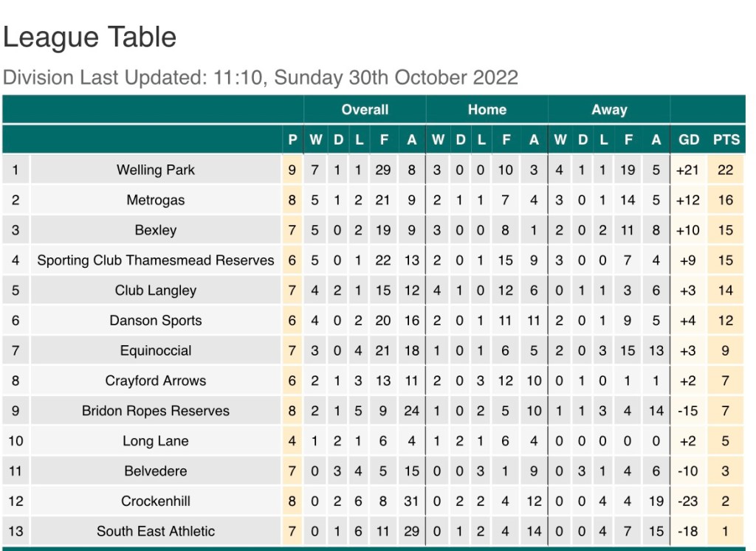Screen dimensions: 756x551
Task: Click the Overall header group
Action: coord(365,110)
